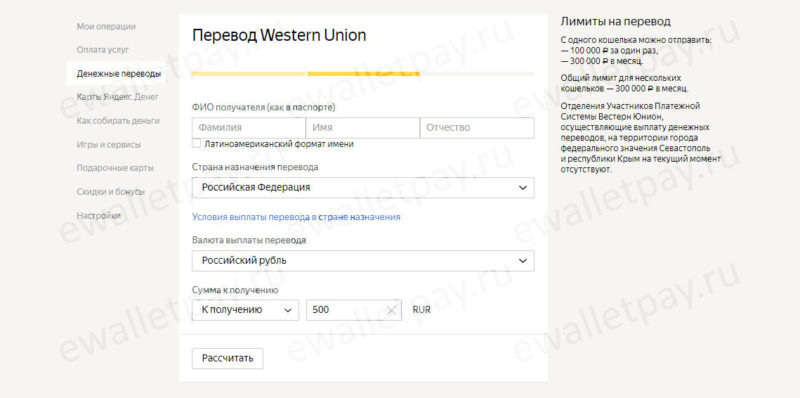Open 'Настройки' in the sidebar

(x=99, y=215)
